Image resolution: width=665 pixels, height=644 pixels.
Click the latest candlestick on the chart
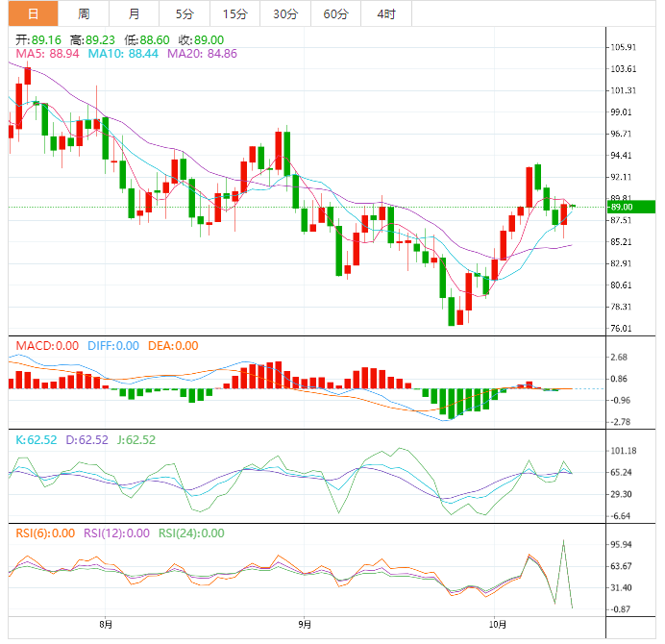573,207
